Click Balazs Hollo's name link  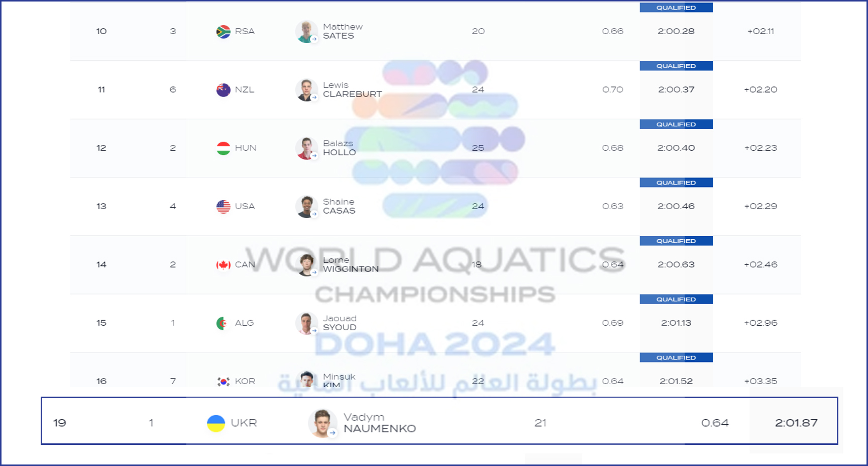pyautogui.click(x=340, y=148)
